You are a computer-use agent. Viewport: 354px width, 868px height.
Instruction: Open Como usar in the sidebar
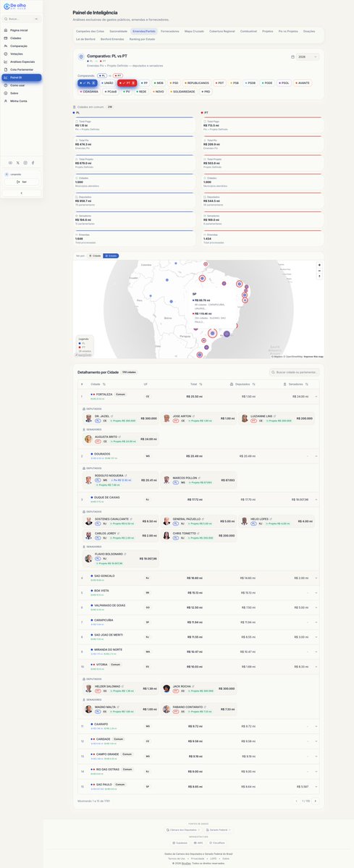point(21,85)
